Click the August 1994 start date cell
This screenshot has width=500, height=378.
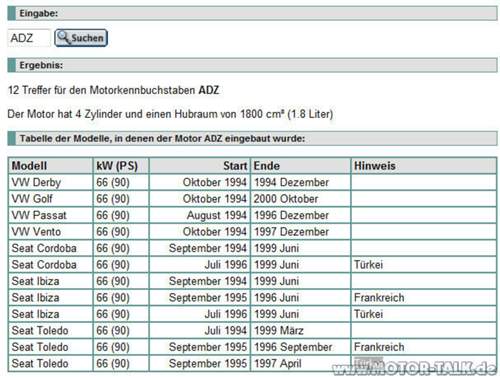(x=200, y=215)
